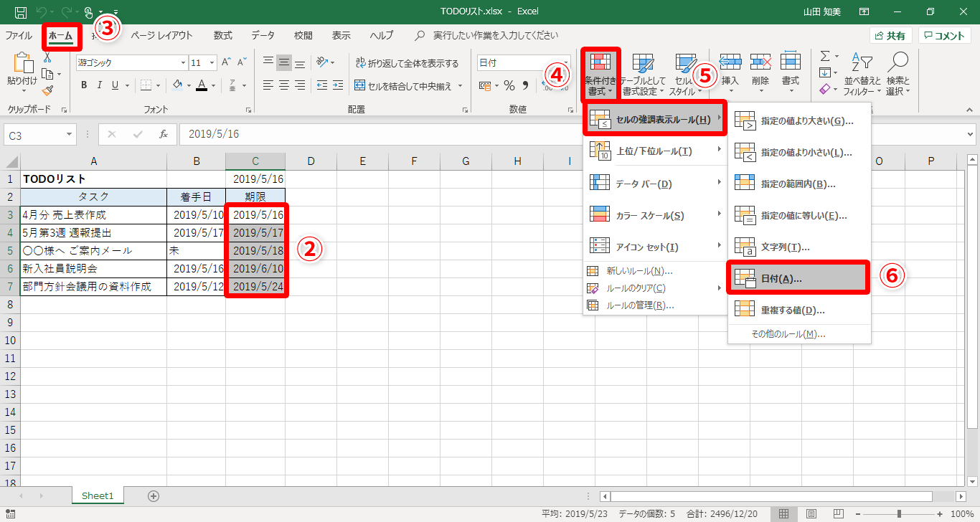980x522 pixels.
Task: Switch to Page Layout view in status bar
Action: pos(811,513)
